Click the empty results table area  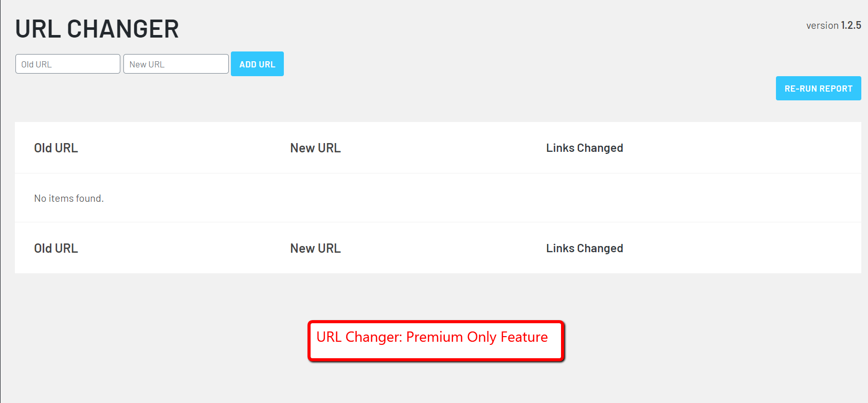411,198
